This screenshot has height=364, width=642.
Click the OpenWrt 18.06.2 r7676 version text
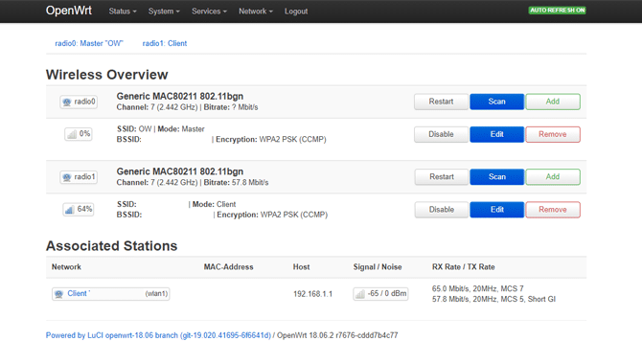coord(337,335)
